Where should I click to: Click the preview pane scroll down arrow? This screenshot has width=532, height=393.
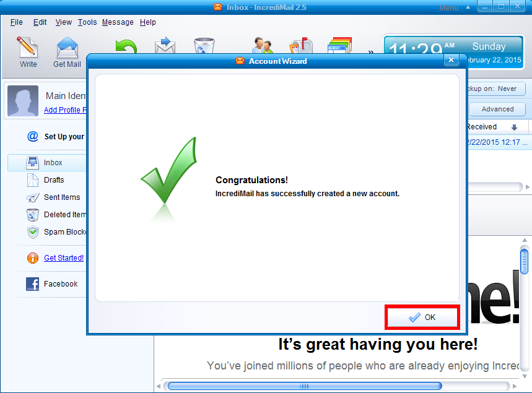tap(525, 376)
